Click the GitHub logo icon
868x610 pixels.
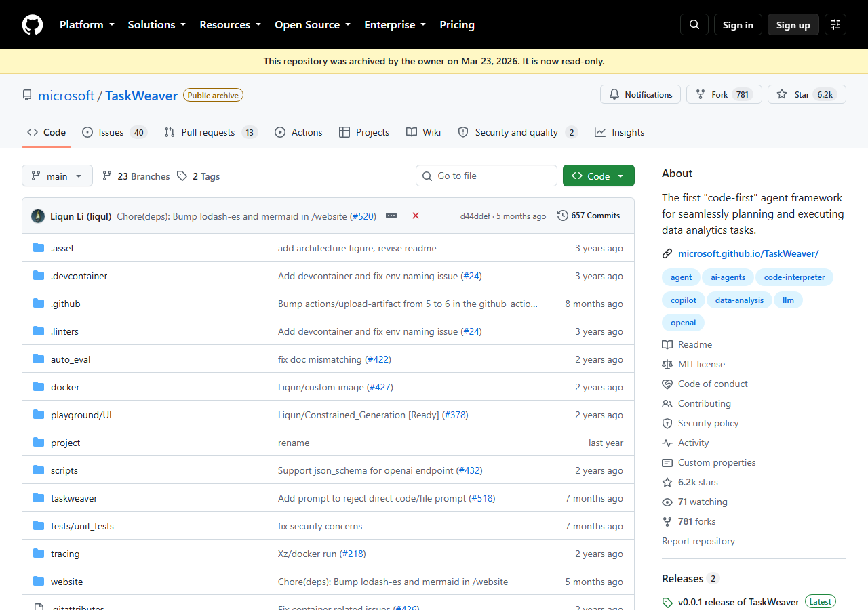(33, 25)
